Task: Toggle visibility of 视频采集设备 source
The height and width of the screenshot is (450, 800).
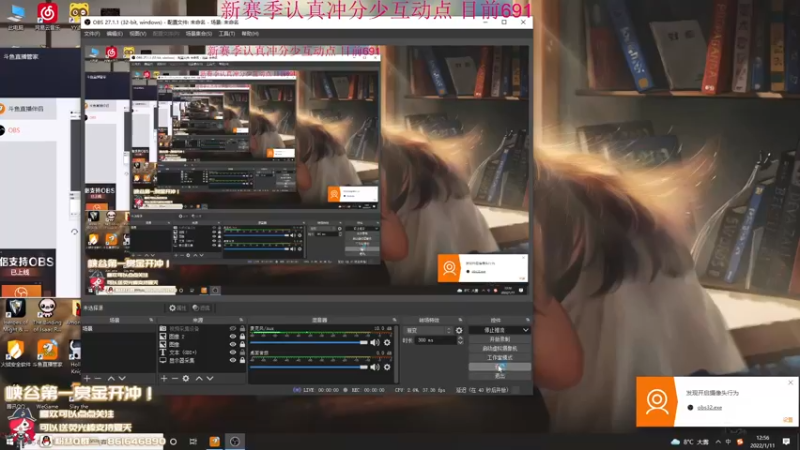Action: pyautogui.click(x=233, y=329)
